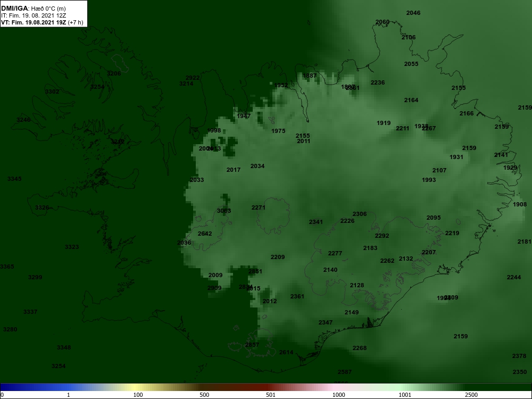
Task: Click the 2268 value on the map
Action: [x=360, y=348]
